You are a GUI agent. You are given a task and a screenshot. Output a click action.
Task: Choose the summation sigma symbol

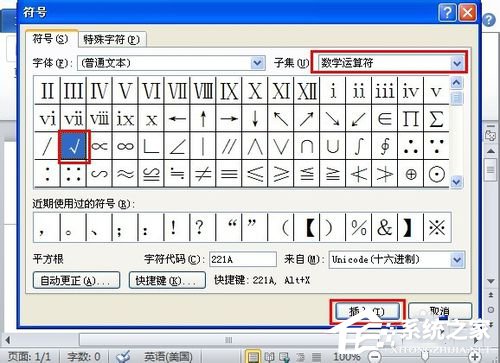[436, 119]
